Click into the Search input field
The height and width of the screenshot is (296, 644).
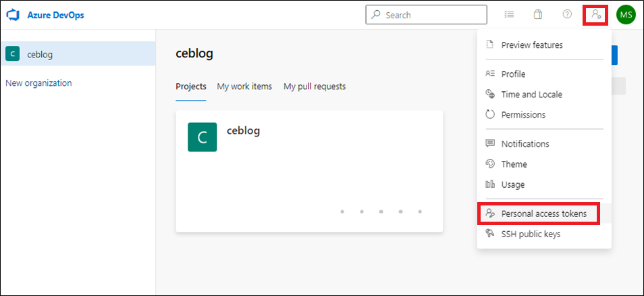[x=427, y=15]
